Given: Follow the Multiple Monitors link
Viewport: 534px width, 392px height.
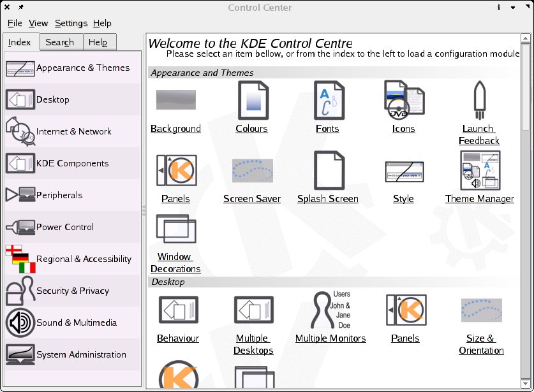Looking at the screenshot, I should pyautogui.click(x=330, y=338).
